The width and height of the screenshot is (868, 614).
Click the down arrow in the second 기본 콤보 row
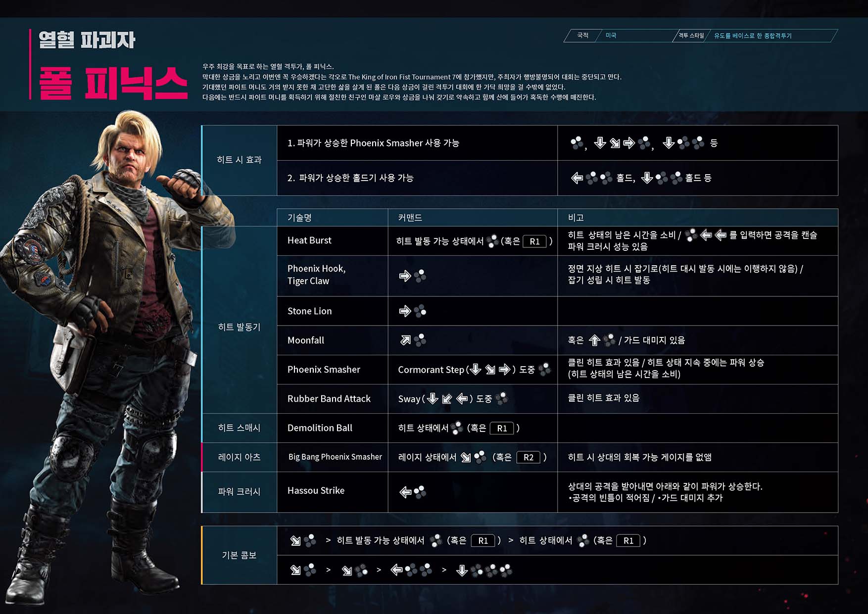(x=462, y=570)
